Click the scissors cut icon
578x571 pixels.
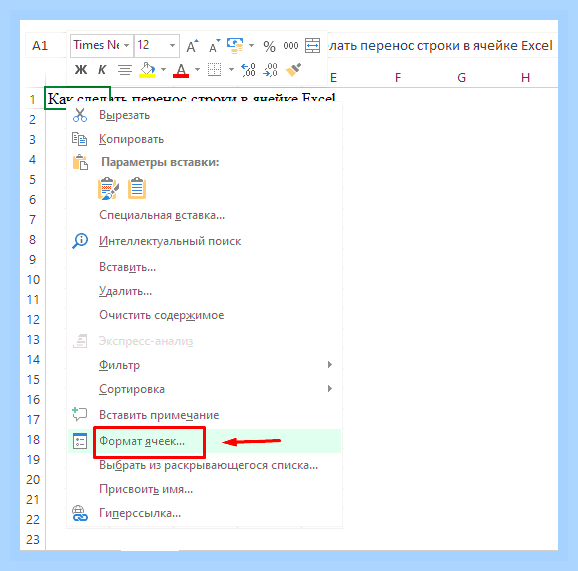80,115
